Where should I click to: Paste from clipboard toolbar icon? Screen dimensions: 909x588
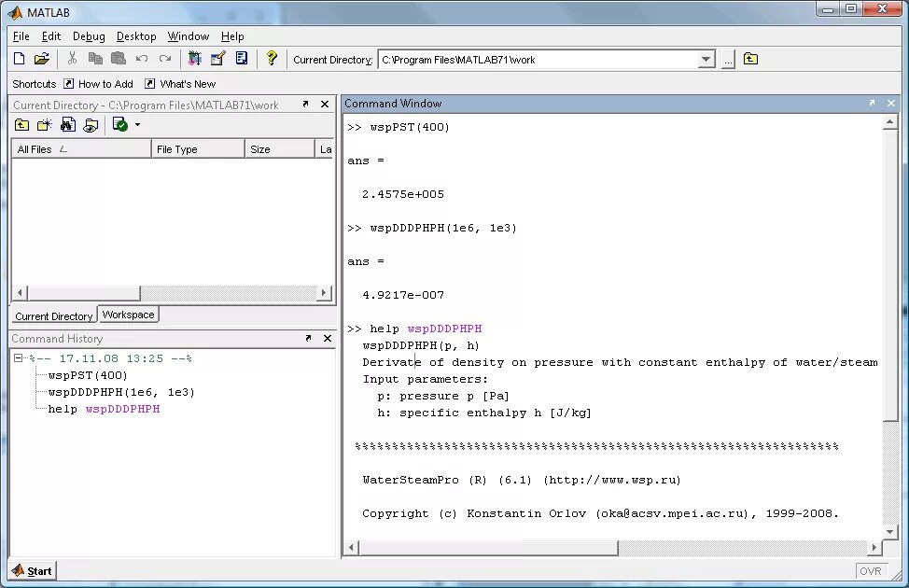coord(119,59)
